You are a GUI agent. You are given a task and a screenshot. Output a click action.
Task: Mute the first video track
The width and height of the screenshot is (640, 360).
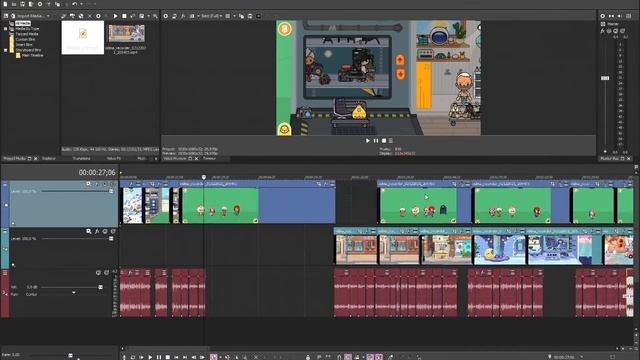point(105,184)
